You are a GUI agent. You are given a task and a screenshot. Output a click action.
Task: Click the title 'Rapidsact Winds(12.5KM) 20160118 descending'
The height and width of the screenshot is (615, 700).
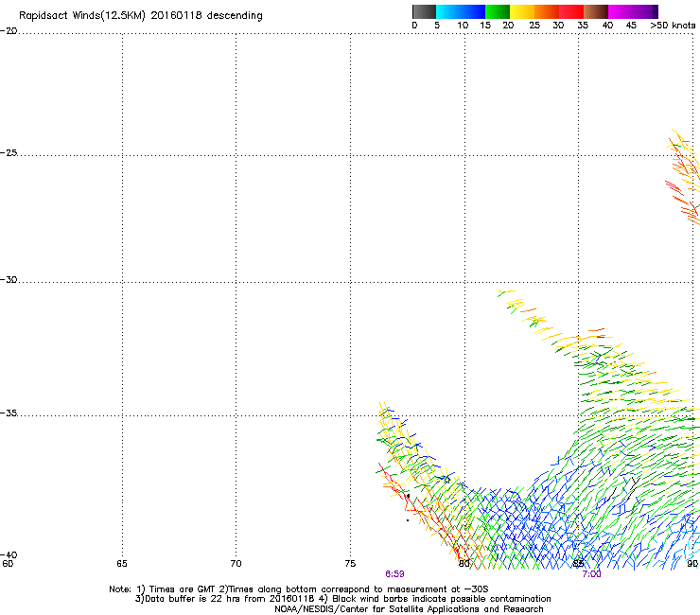(x=141, y=16)
